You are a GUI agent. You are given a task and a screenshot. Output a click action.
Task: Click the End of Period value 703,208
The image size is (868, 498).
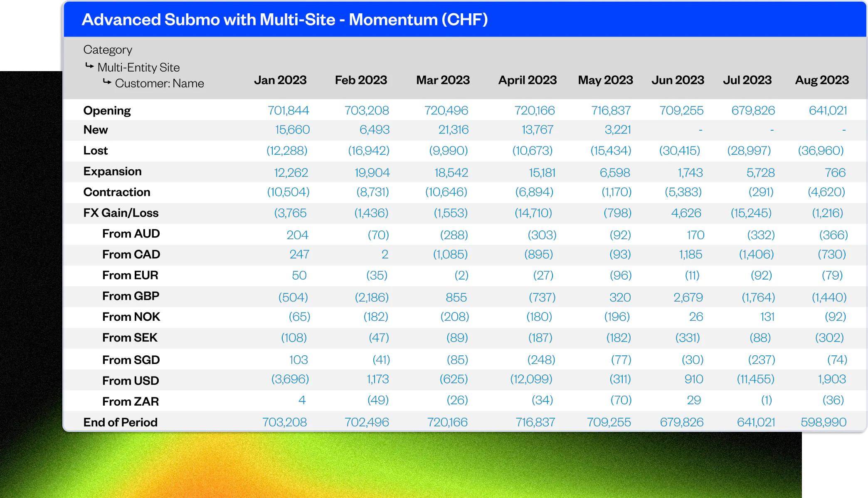[x=284, y=422]
